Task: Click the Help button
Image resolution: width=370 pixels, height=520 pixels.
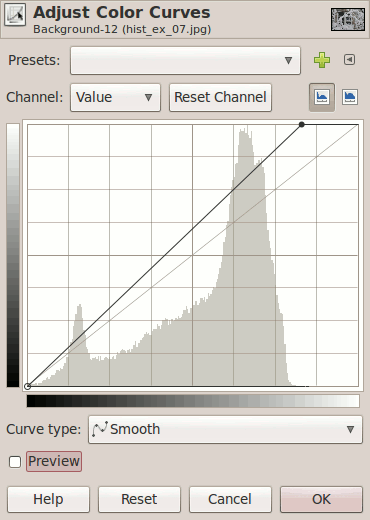Action: coord(48,499)
